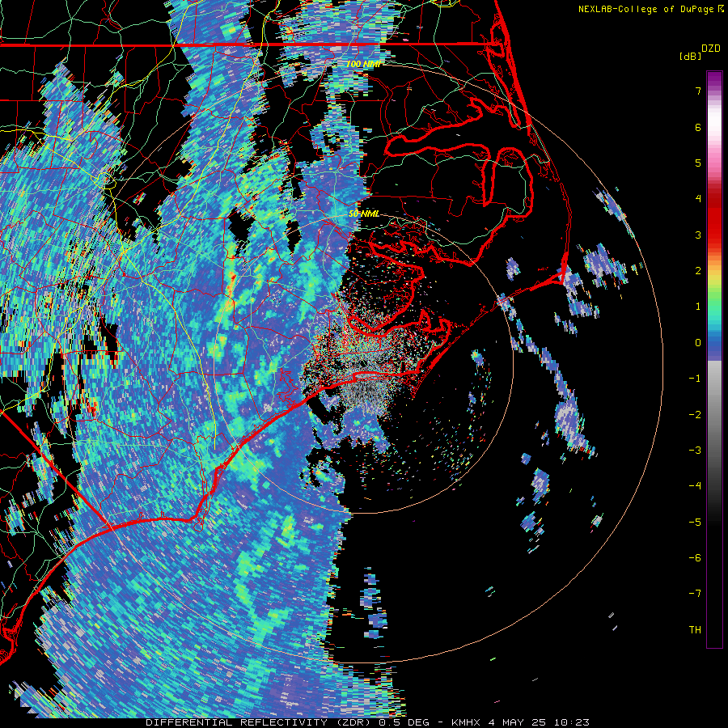Select the -2 dB scale label
Viewport: 728px width, 728px height.
click(695, 415)
